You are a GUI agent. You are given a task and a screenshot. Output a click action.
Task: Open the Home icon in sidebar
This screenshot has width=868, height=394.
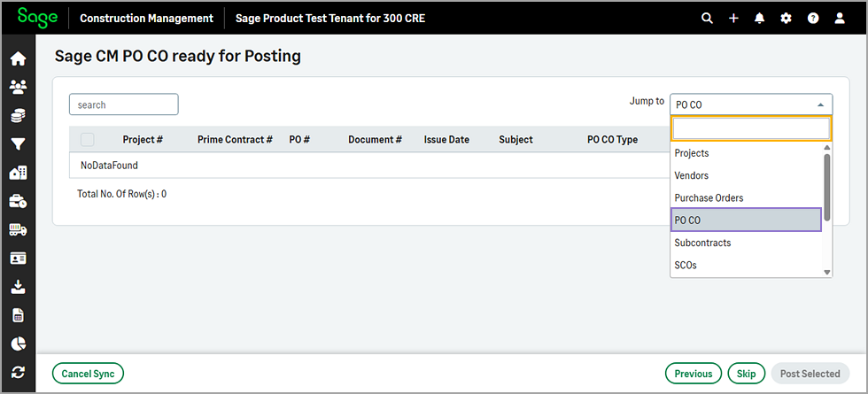(19, 58)
